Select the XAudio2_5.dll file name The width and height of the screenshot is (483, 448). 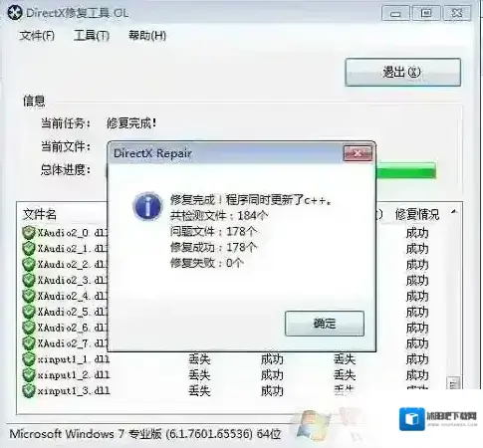click(x=73, y=312)
